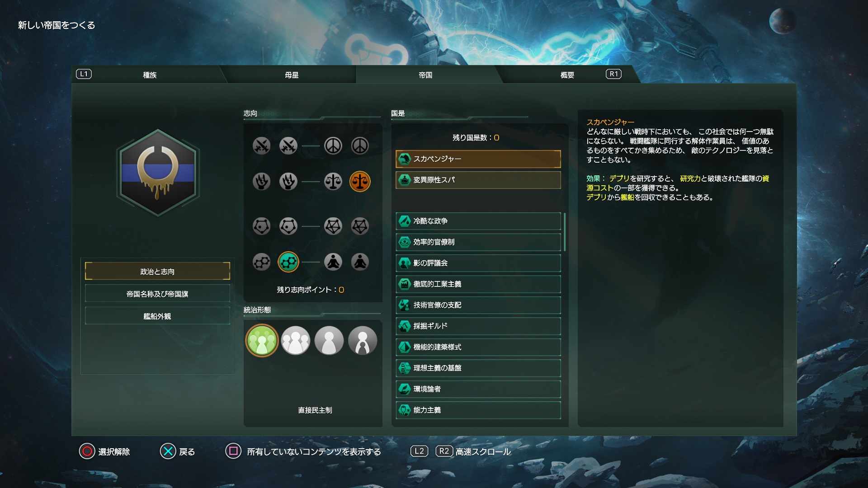The width and height of the screenshot is (868, 488).
Task: Add the 冷酷な政争 civic
Action: coord(478,221)
